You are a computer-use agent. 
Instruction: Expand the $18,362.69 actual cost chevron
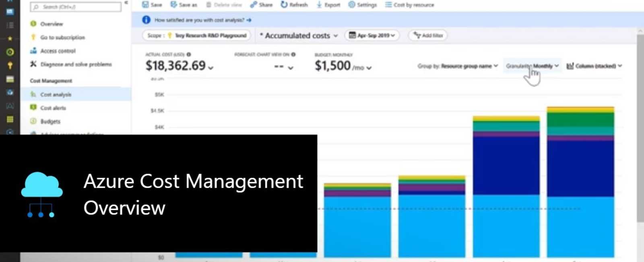211,68
